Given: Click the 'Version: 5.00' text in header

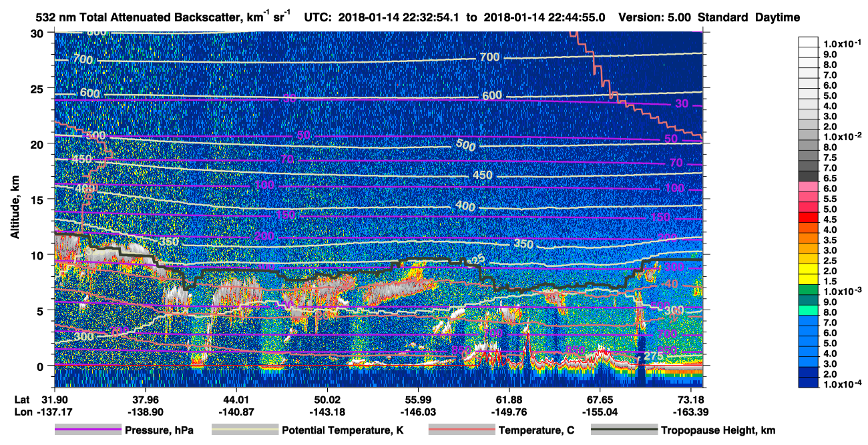Looking at the screenshot, I should 656,18.
